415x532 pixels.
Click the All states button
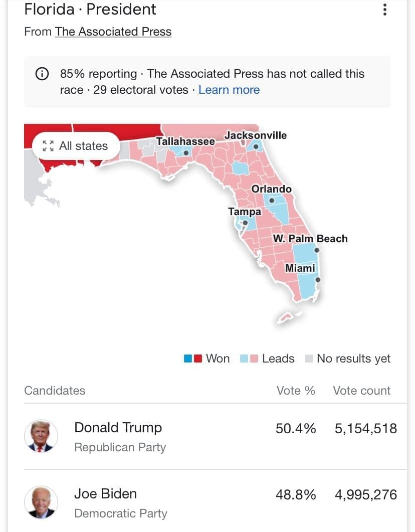pos(76,146)
